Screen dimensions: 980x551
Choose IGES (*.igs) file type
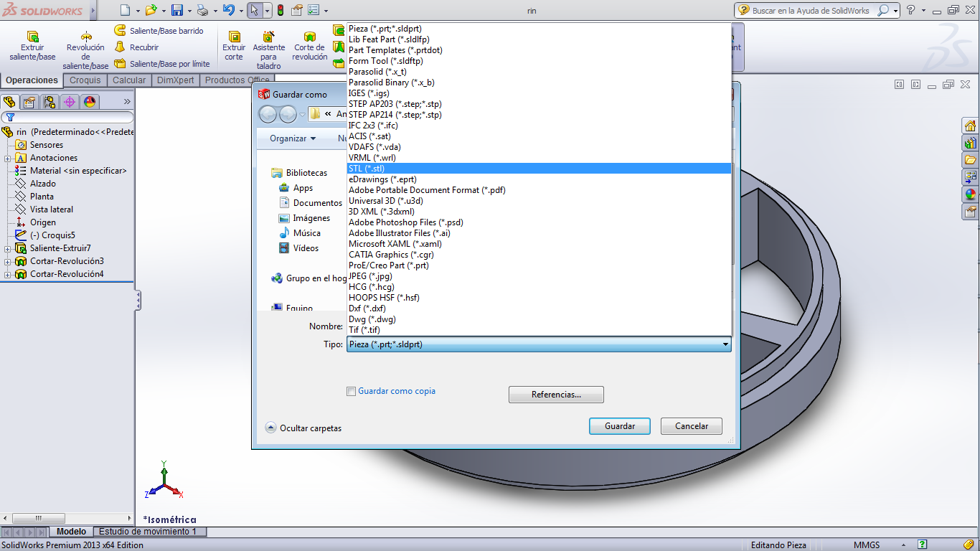tap(539, 93)
